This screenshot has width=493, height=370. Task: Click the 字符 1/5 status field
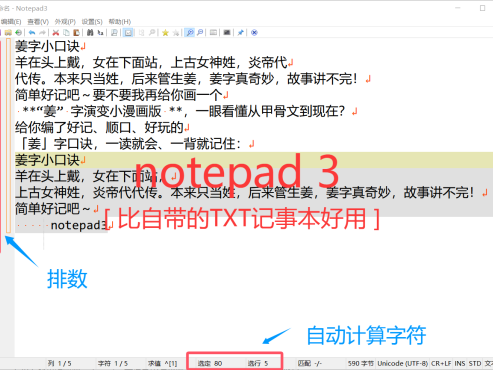[x=113, y=363]
